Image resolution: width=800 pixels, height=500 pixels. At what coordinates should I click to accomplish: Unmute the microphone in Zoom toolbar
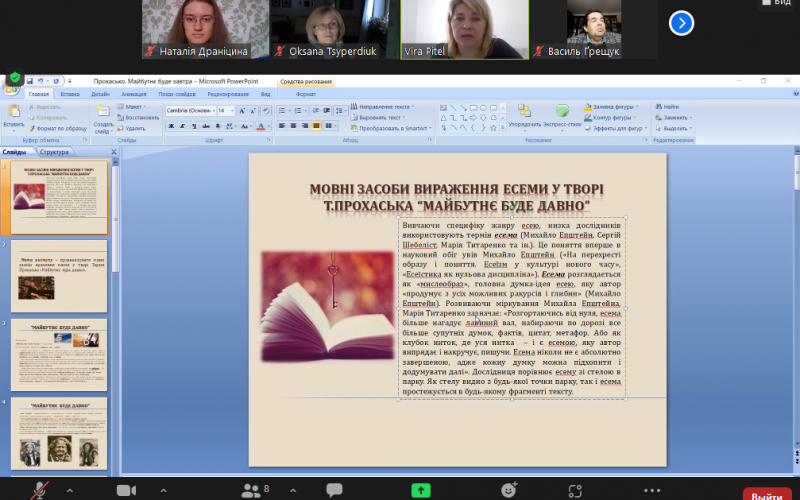pos(40,489)
